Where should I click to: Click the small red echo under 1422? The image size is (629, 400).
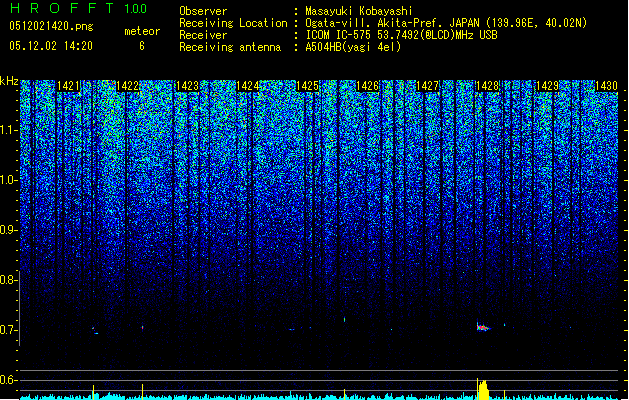[x=142, y=328]
